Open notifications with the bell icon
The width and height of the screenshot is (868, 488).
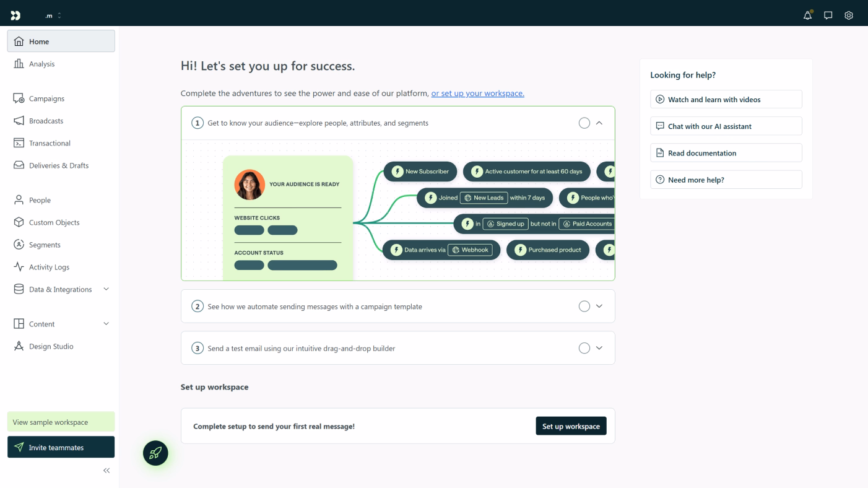pyautogui.click(x=807, y=15)
